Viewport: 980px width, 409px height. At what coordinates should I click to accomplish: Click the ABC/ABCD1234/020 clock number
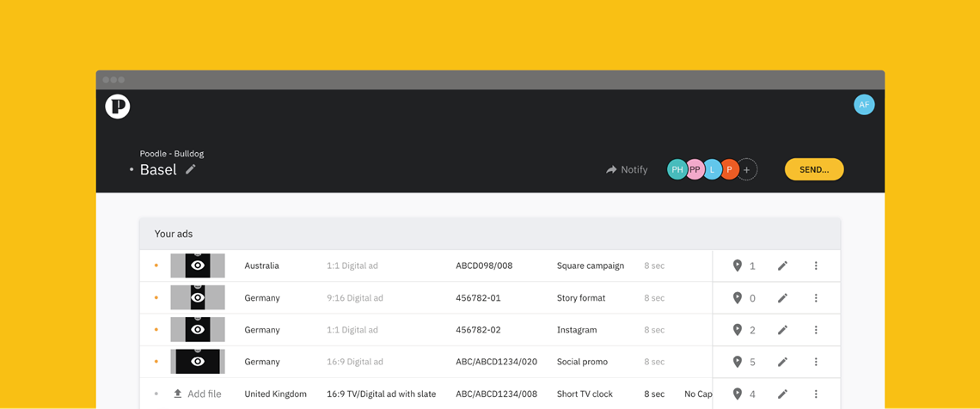pyautogui.click(x=497, y=362)
